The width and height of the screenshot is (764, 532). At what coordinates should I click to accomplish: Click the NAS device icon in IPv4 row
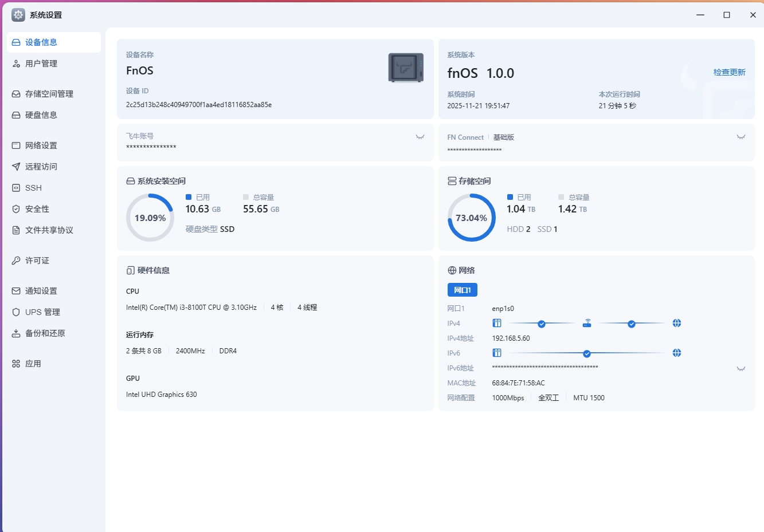[497, 324]
